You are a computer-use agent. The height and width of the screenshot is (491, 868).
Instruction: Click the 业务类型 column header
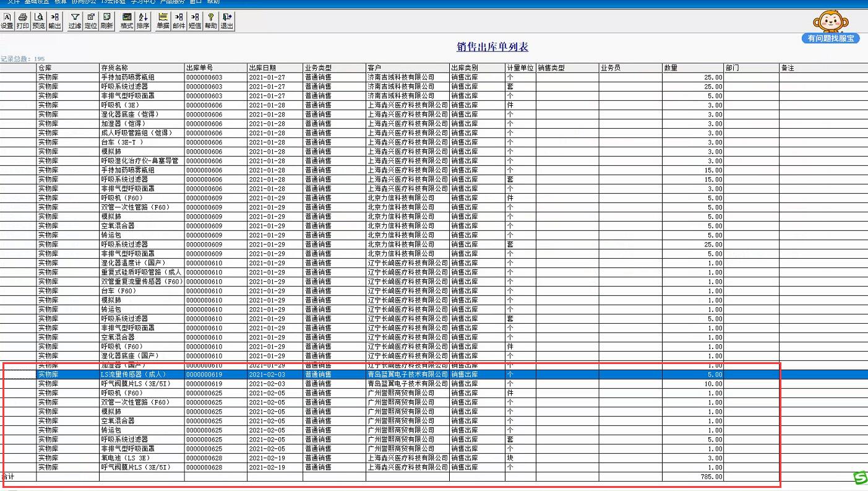tap(335, 67)
